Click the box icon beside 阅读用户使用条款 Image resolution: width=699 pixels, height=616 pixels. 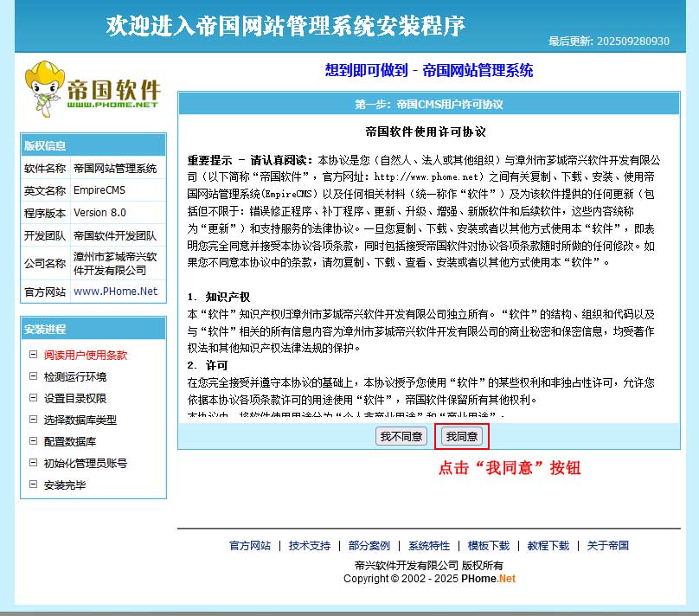33,355
